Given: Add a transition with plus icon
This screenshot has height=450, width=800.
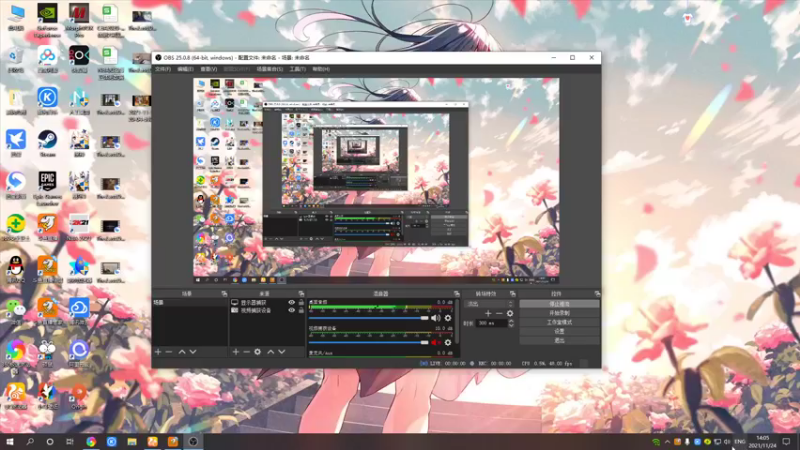Looking at the screenshot, I should (x=488, y=313).
